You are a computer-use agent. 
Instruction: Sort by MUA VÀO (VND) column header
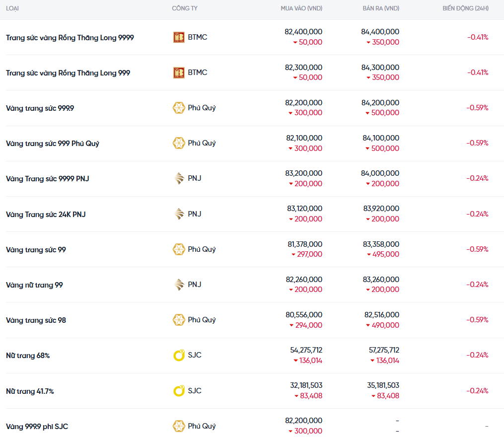point(301,8)
